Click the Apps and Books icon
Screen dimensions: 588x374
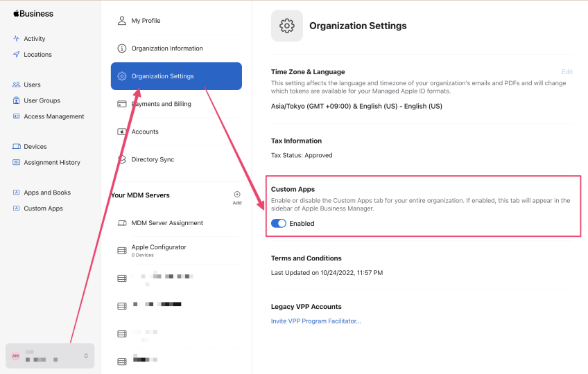pos(17,193)
